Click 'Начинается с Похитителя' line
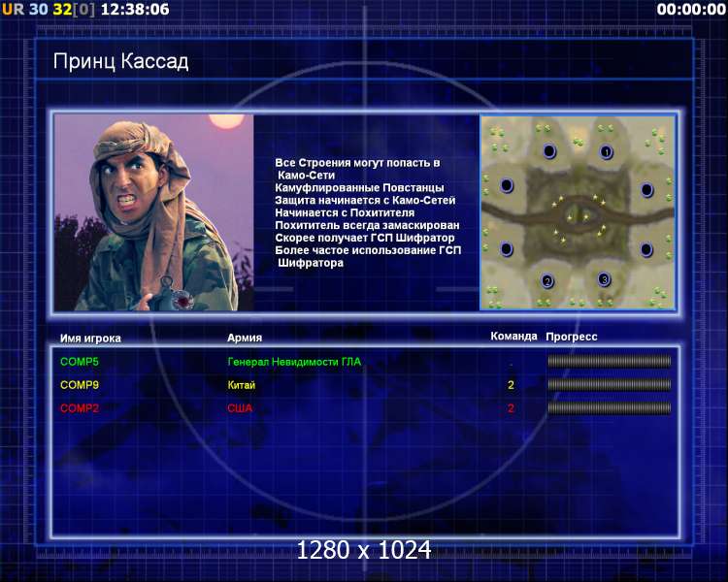 [345, 213]
